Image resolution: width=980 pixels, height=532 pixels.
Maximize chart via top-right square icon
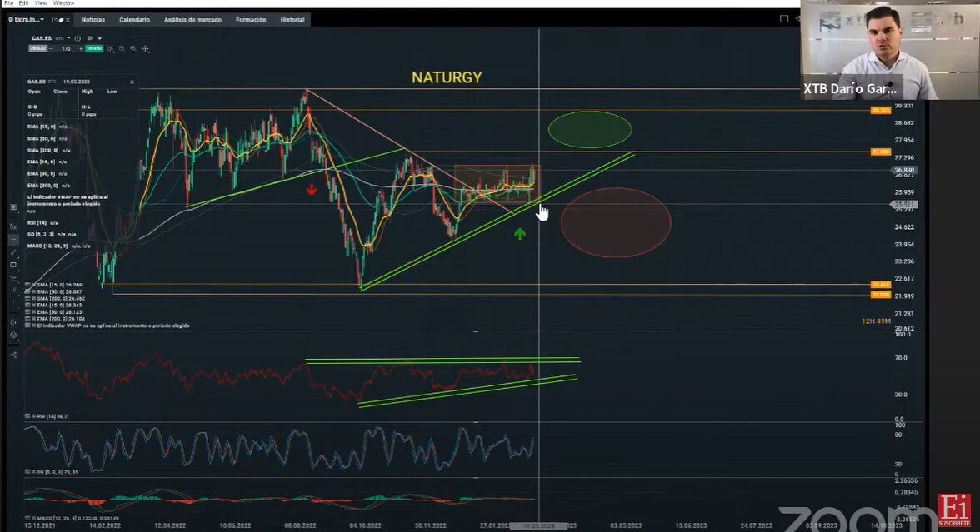(x=783, y=18)
